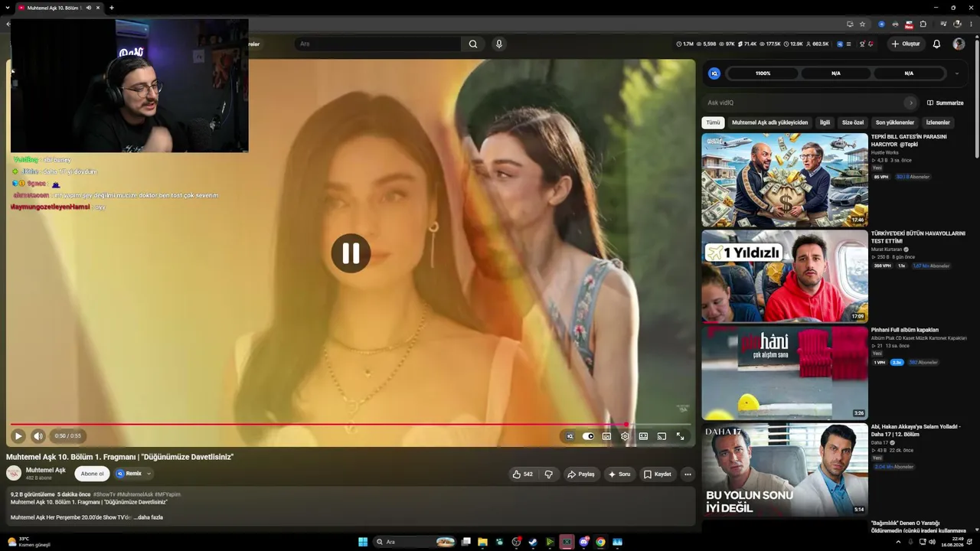Click the search magnifier button
The height and width of the screenshot is (551, 980).
tap(473, 44)
